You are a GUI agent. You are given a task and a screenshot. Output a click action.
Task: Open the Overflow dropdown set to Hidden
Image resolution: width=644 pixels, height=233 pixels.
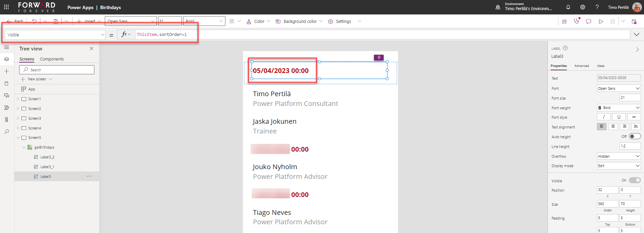tap(618, 156)
